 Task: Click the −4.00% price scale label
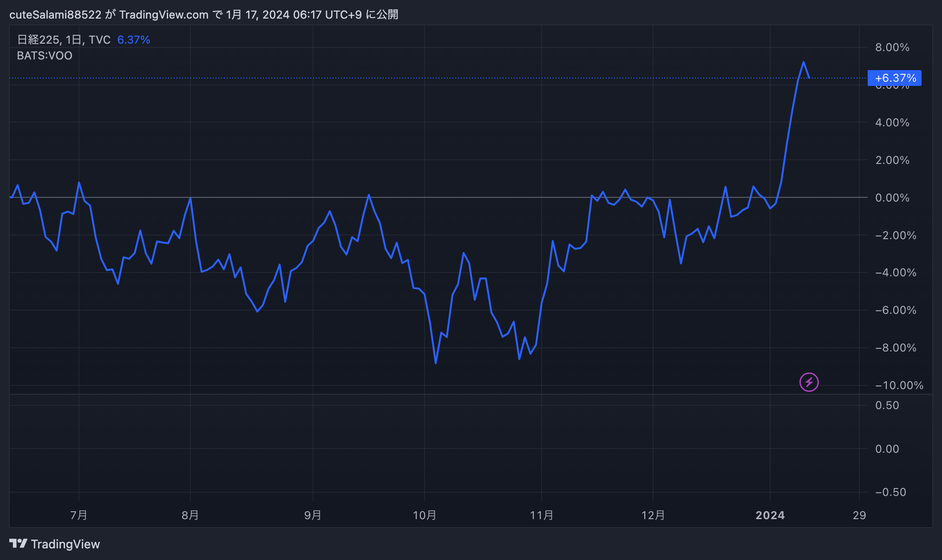[896, 273]
